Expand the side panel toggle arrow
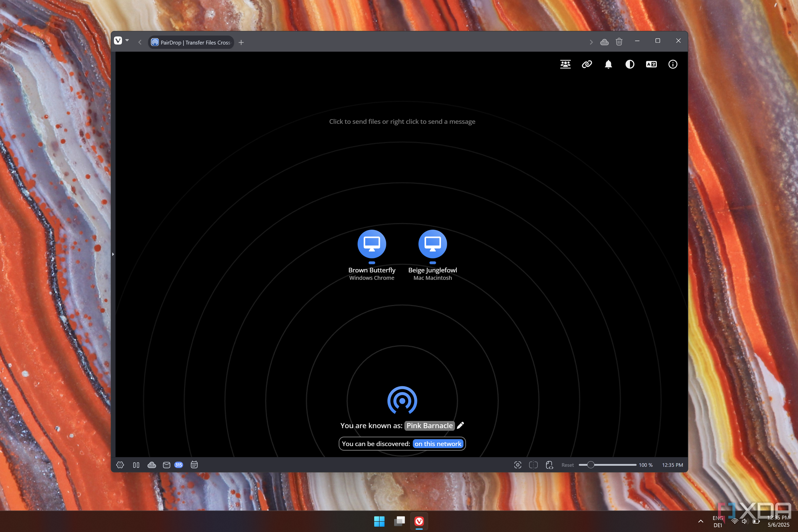798x532 pixels. (113, 254)
